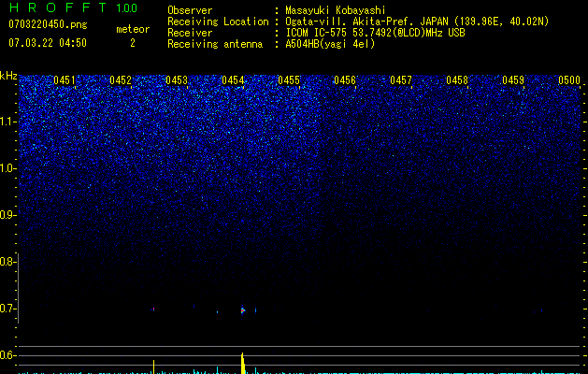The height and width of the screenshot is (374, 588).
Task: Click the 0457 time marker
Action: click(x=401, y=80)
